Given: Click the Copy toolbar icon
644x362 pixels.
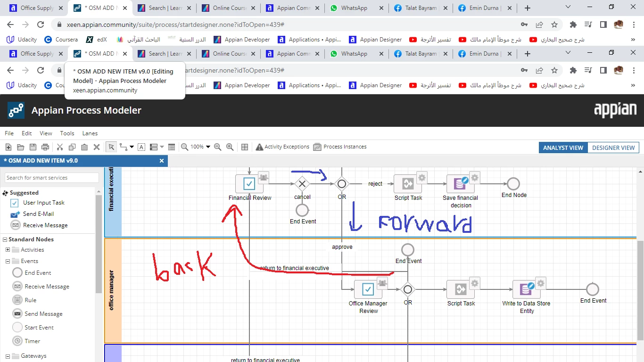Looking at the screenshot, I should pyautogui.click(x=72, y=147).
